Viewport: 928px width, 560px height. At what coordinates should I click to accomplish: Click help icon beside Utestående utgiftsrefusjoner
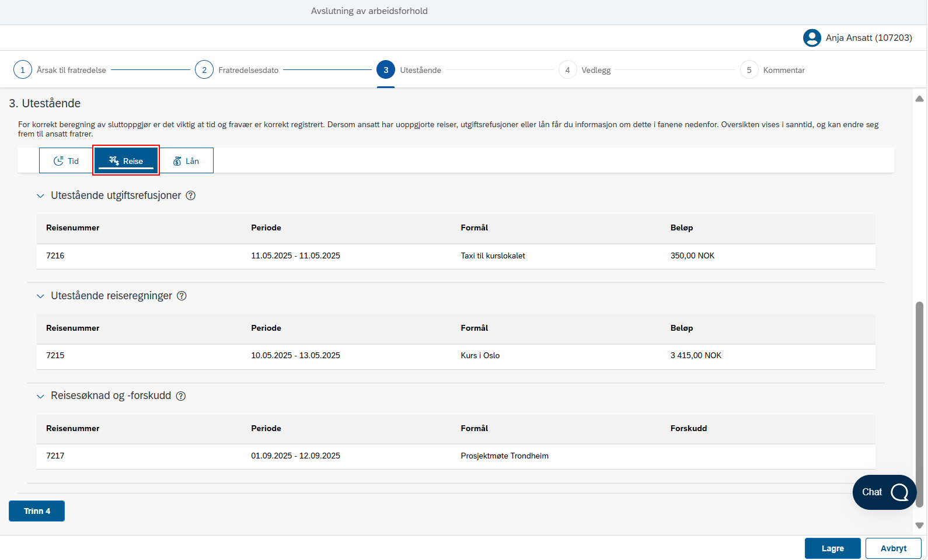[190, 196]
